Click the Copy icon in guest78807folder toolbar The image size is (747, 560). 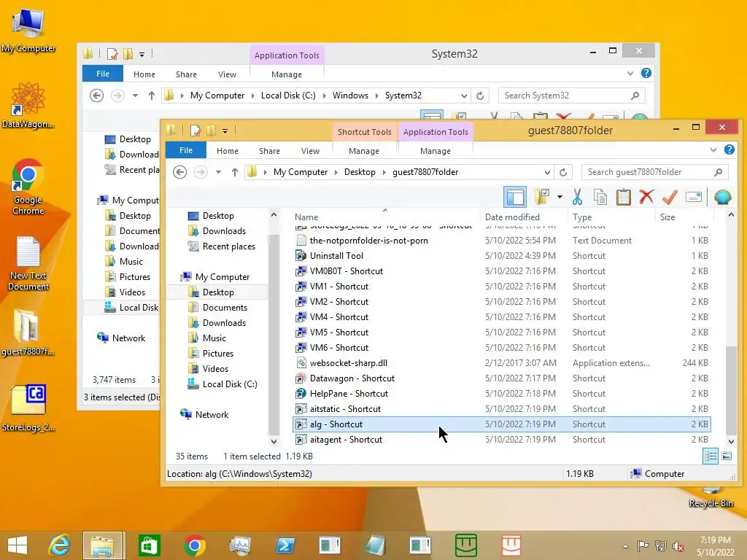(x=600, y=197)
